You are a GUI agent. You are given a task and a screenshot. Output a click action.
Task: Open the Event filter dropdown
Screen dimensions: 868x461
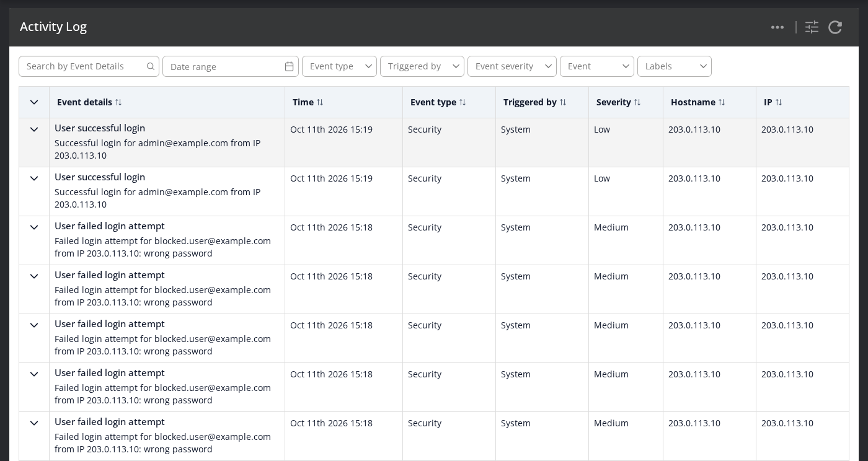pyautogui.click(x=597, y=66)
